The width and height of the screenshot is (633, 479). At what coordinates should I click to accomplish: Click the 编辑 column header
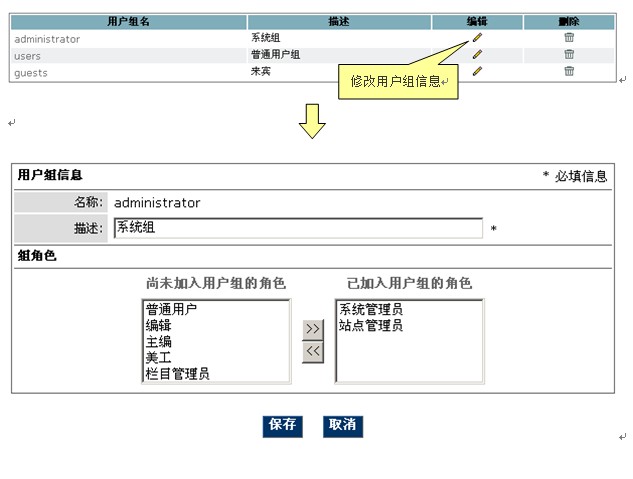[477, 22]
